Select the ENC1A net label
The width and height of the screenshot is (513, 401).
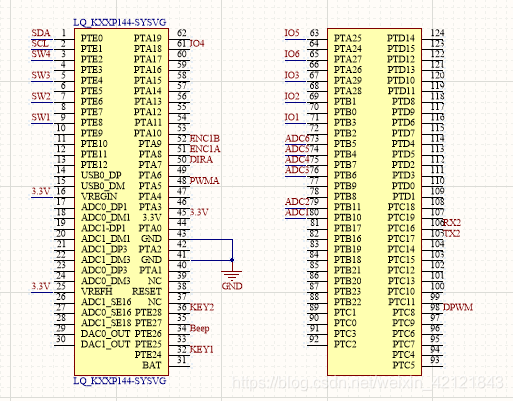(x=205, y=149)
